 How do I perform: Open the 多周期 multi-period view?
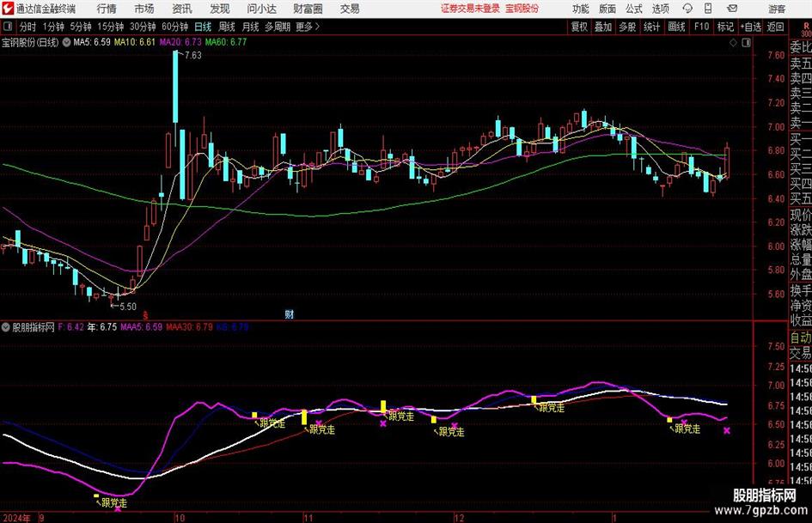click(277, 27)
